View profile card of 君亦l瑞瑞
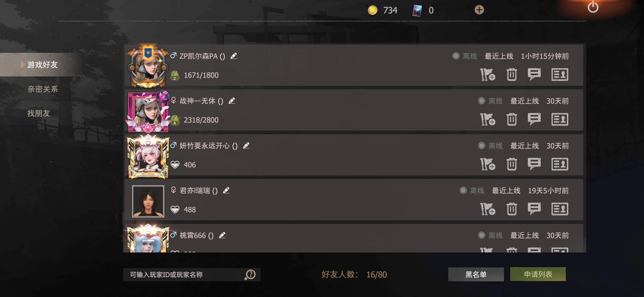 tap(560, 209)
